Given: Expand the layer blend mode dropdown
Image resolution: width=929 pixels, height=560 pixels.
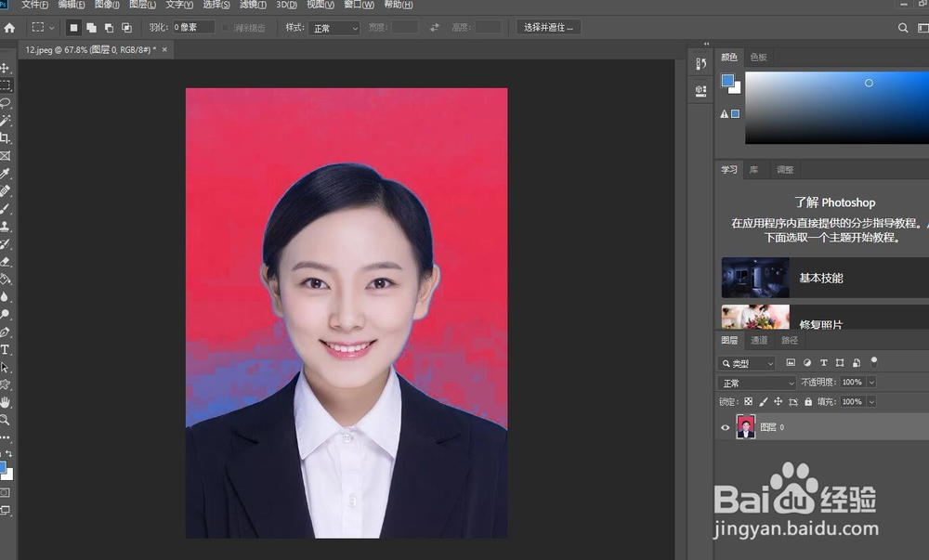Looking at the screenshot, I should click(757, 383).
